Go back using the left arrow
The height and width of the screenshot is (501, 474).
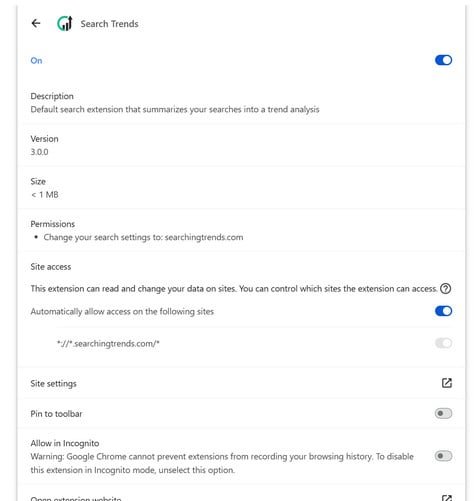coord(36,23)
